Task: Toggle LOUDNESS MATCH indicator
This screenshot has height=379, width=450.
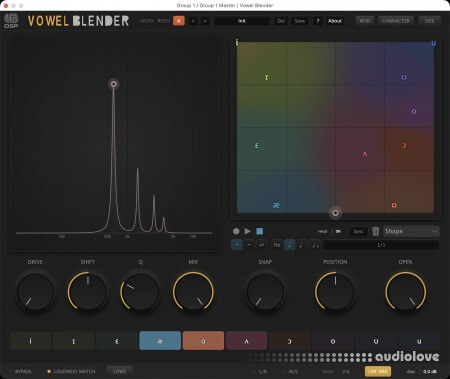Action: pos(71,371)
